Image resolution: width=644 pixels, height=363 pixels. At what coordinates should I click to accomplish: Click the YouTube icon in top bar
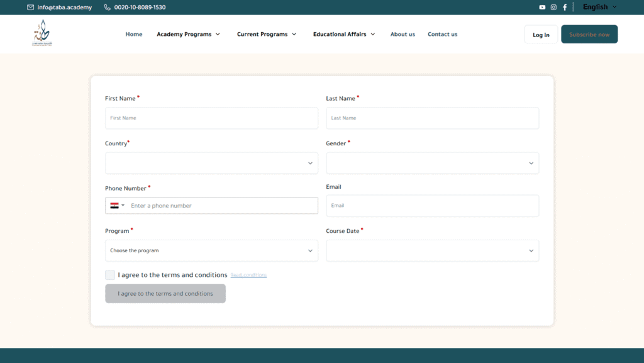(542, 8)
